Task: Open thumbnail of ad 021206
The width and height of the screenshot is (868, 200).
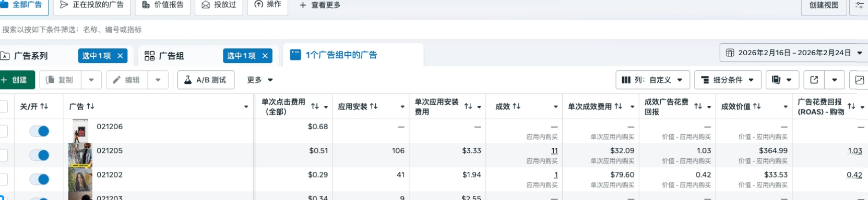Action: coord(80,131)
